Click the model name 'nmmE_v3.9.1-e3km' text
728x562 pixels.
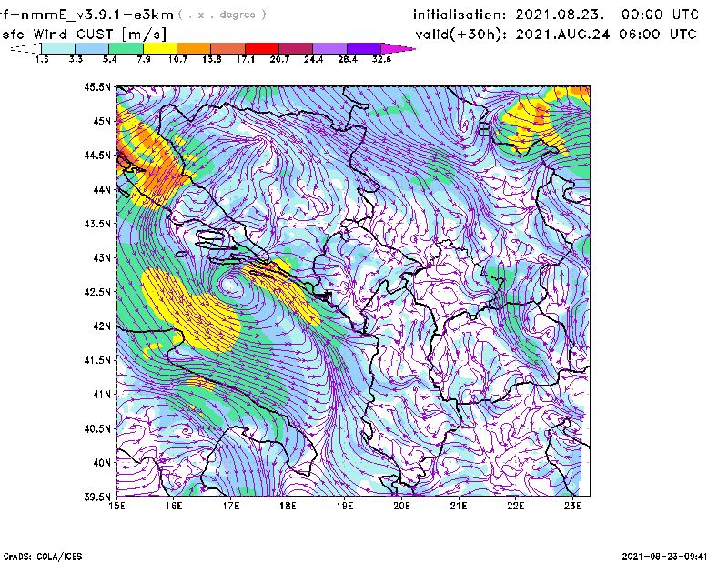96,15
